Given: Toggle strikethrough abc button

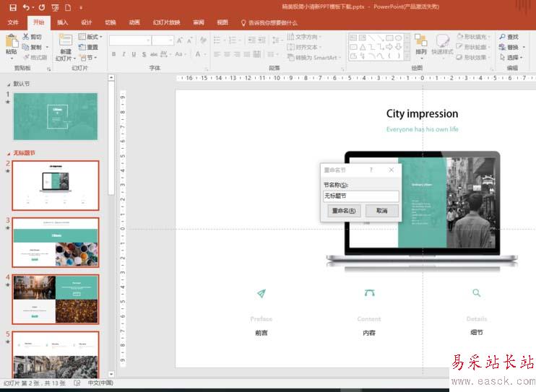Looking at the screenshot, I should click(x=154, y=54).
